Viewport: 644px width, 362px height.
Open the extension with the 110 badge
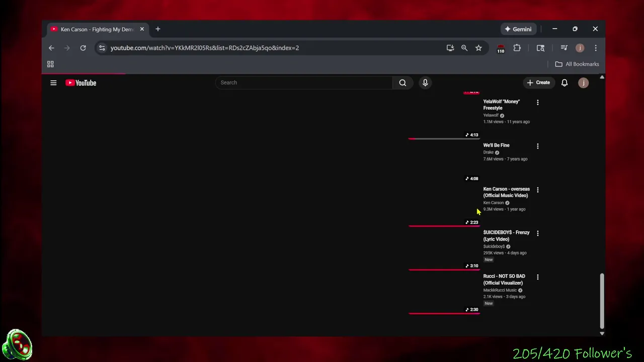click(501, 49)
